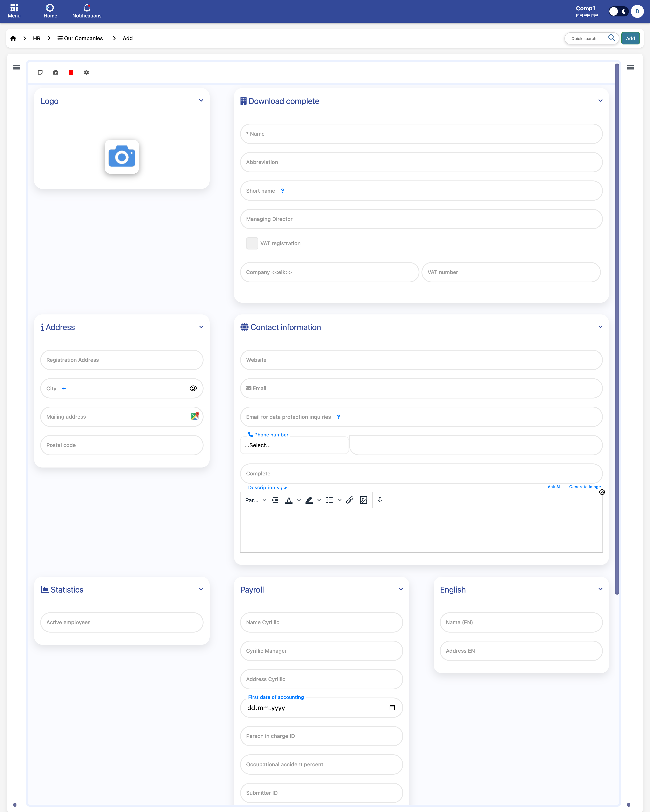Check the VAT registration checkbox

point(252,243)
